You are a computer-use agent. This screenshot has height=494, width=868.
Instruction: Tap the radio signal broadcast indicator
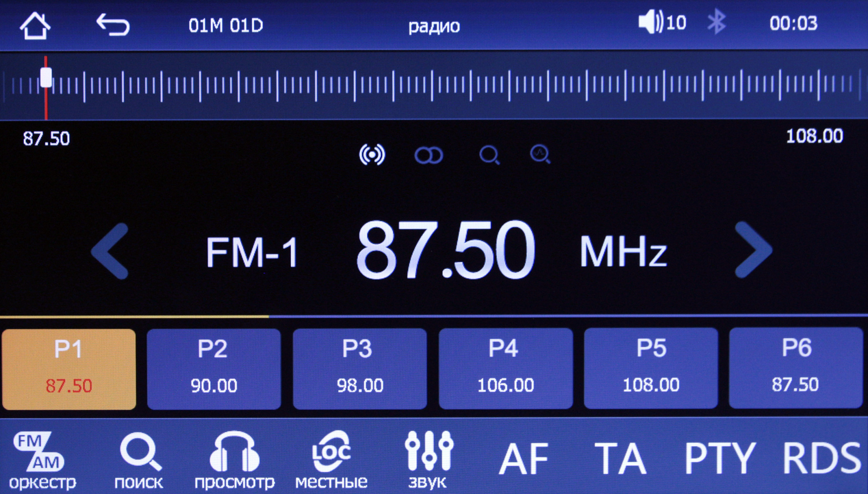click(372, 155)
